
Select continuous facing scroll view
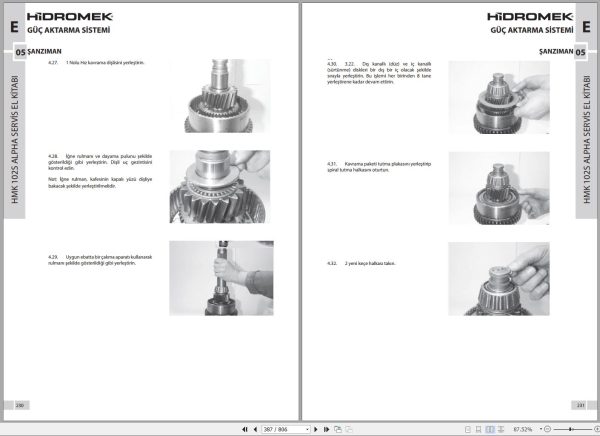point(501,429)
